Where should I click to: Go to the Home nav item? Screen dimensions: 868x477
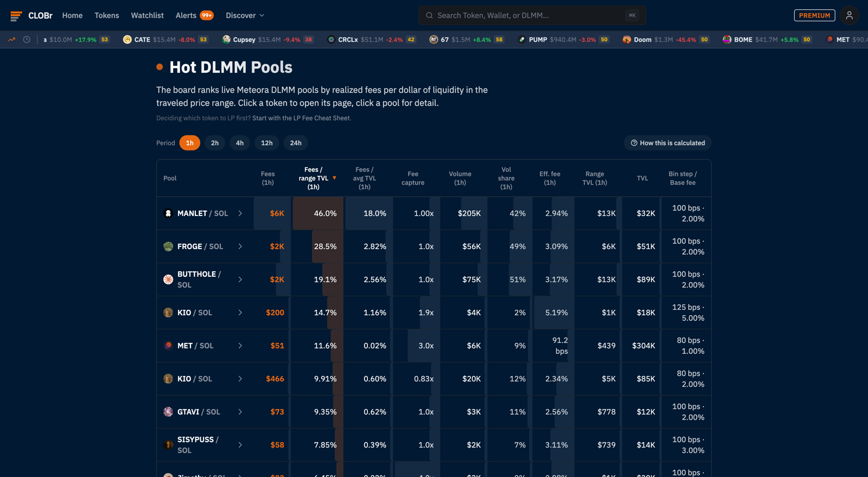click(72, 15)
